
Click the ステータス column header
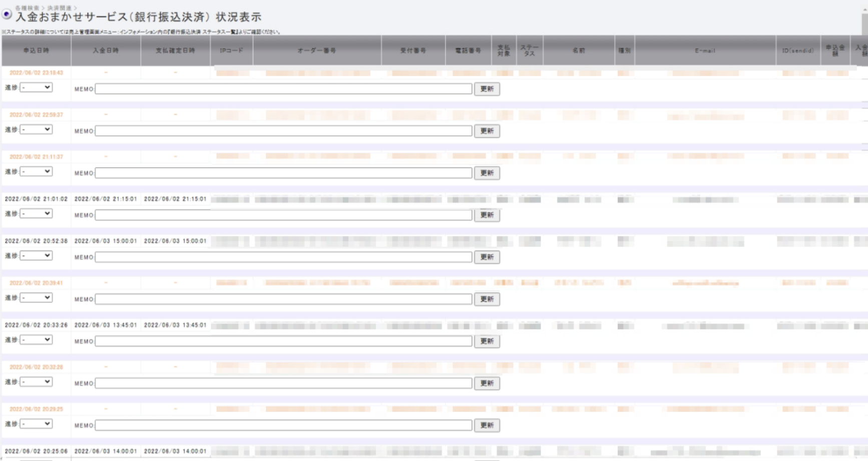click(x=530, y=51)
